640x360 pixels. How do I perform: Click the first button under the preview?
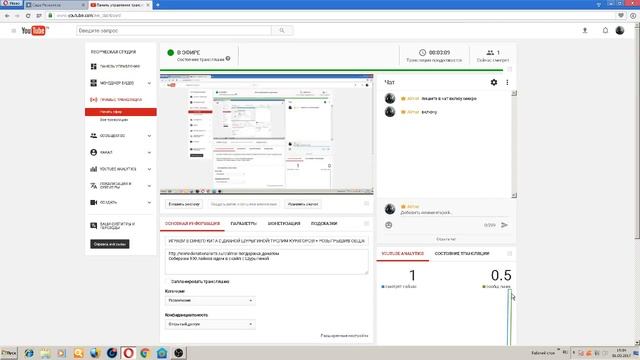click(x=184, y=204)
